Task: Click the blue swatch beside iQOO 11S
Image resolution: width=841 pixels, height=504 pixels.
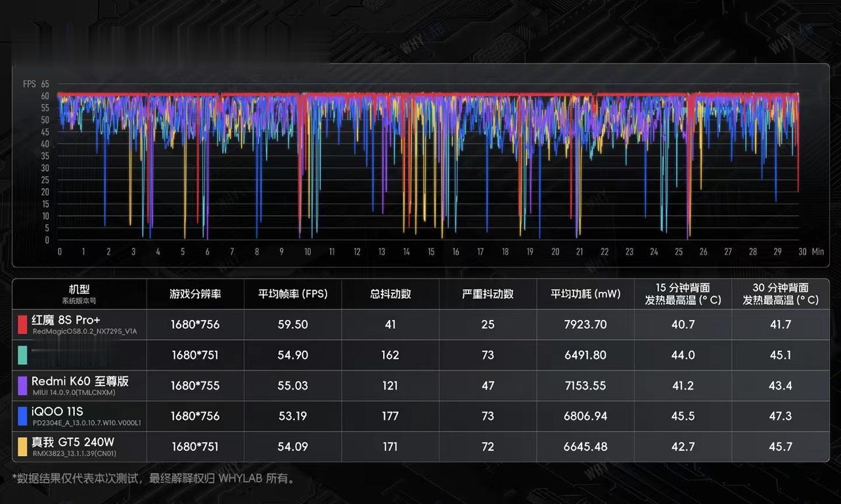Action: [x=22, y=416]
